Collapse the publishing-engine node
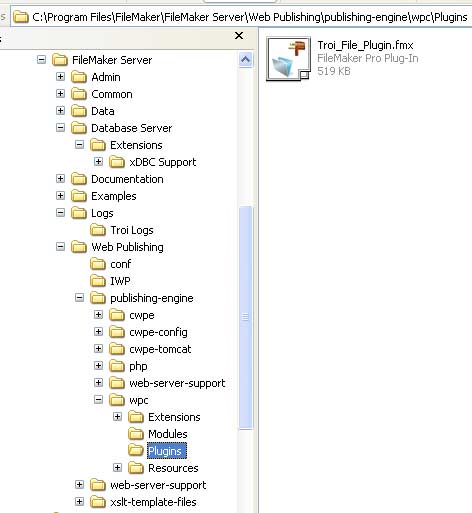This screenshot has width=472, height=513. (79, 298)
